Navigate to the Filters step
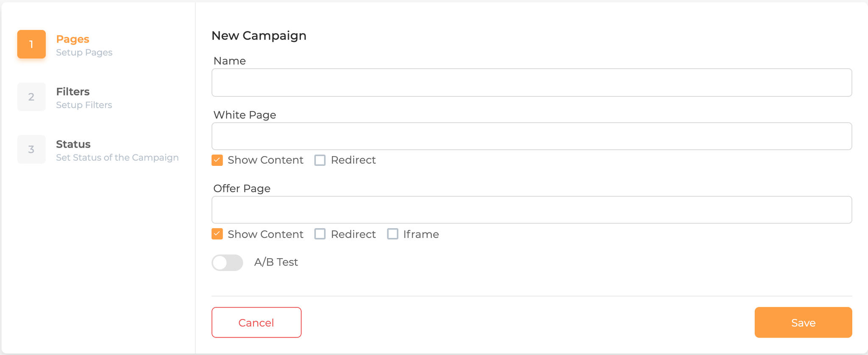 tap(72, 92)
